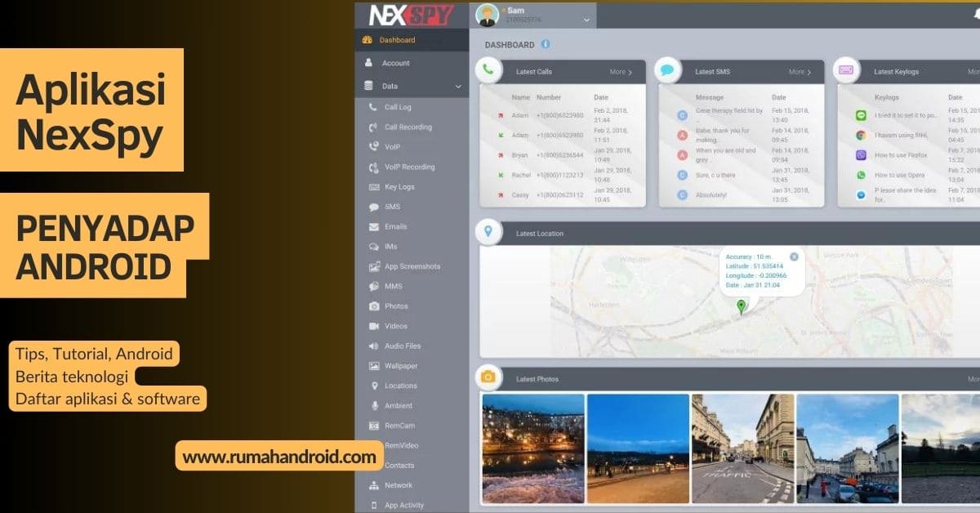
Task: Click the Latest SMS bubble badge icon
Action: coord(667,70)
